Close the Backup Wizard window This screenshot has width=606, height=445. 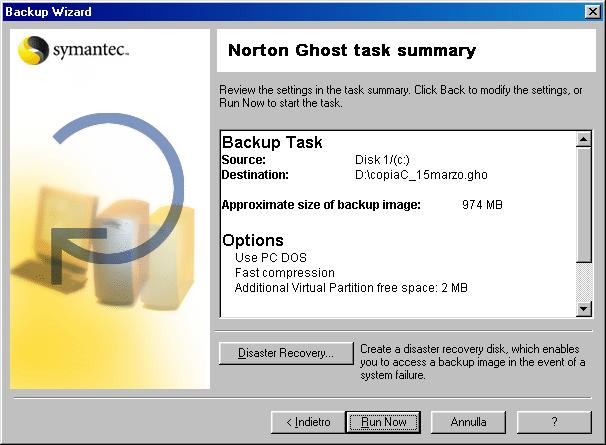point(593,12)
